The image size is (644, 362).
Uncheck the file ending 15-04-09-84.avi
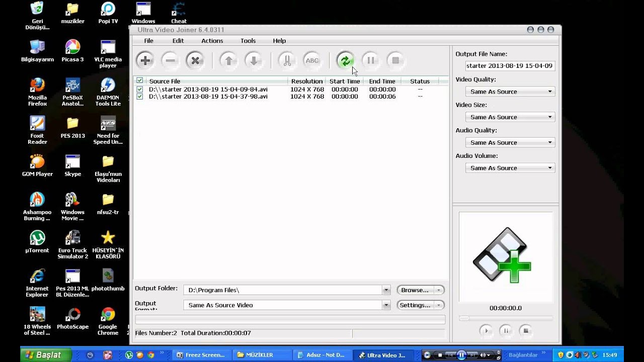[x=140, y=89]
